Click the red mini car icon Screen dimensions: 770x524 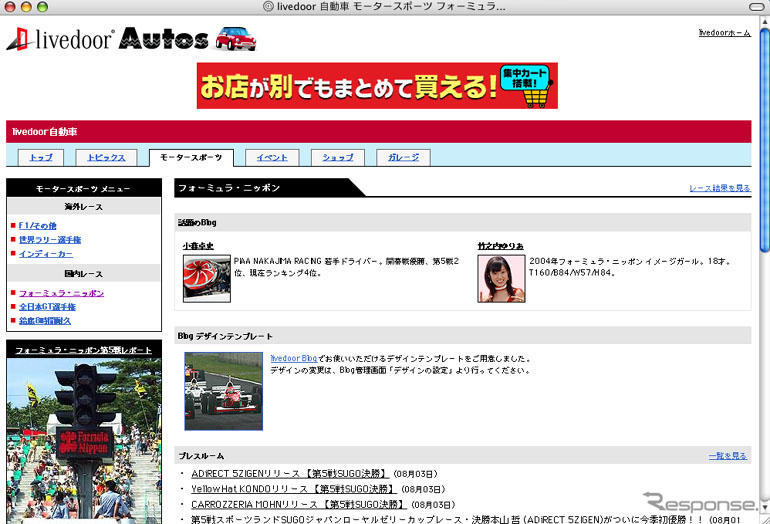pos(236,38)
